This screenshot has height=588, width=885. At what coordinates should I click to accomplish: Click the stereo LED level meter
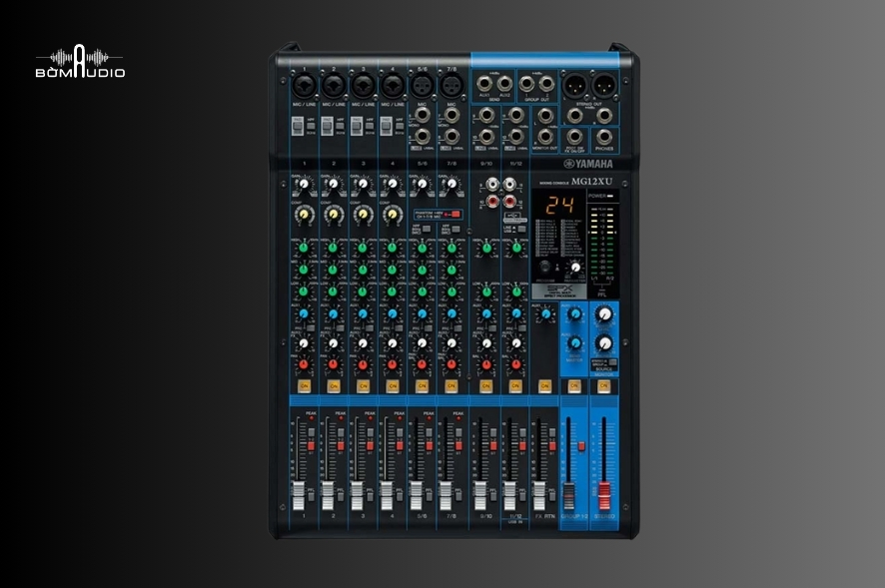tap(602, 241)
